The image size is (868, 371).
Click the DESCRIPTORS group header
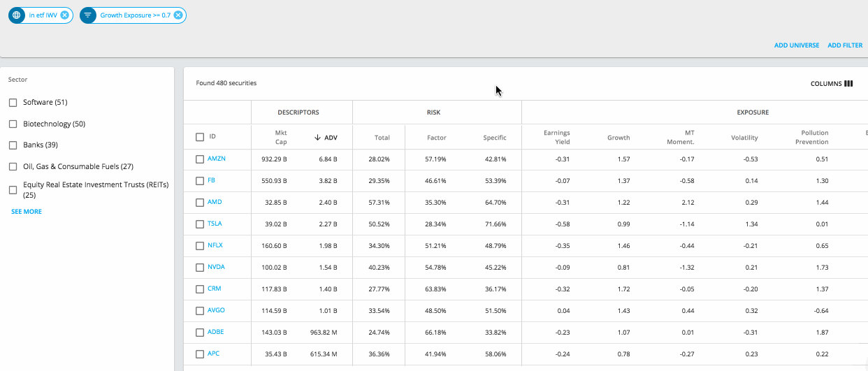[x=298, y=112]
